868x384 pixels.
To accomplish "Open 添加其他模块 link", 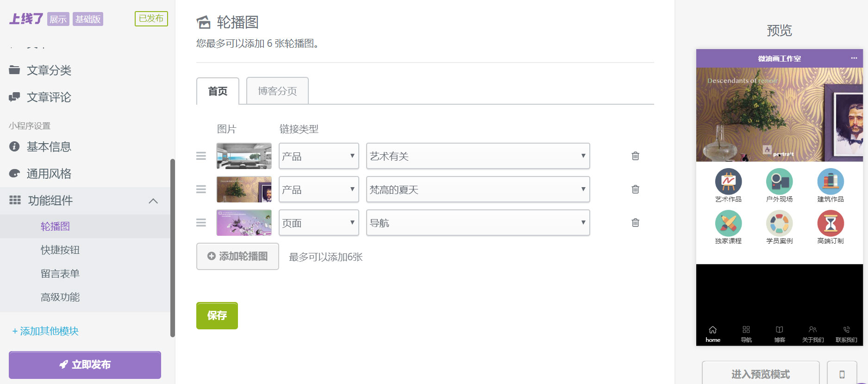I will (45, 331).
